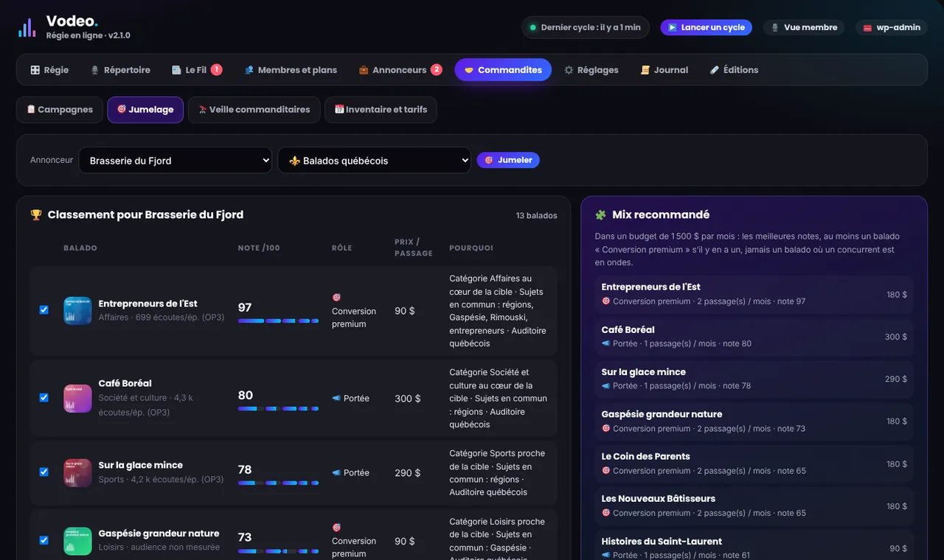Viewport: 944px width, 560px height.
Task: Uncheck the Sur la glace mince checkbox
Action: coord(44,472)
